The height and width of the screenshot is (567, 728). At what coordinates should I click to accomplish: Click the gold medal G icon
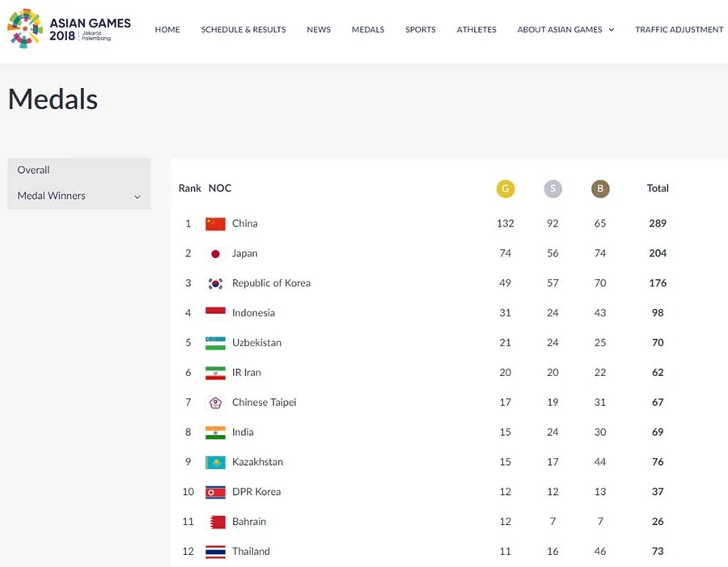click(x=505, y=188)
